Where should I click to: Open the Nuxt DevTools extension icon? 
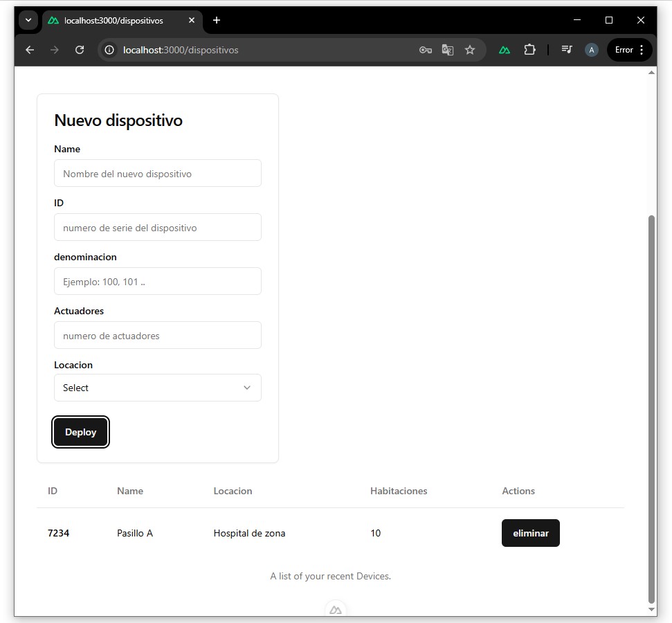pos(505,50)
